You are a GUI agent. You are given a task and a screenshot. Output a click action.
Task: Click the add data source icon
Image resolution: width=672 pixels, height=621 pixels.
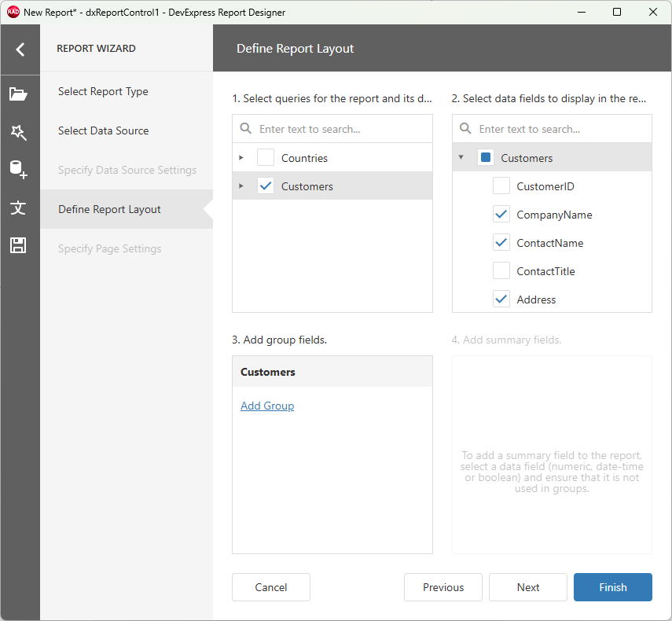tap(18, 170)
